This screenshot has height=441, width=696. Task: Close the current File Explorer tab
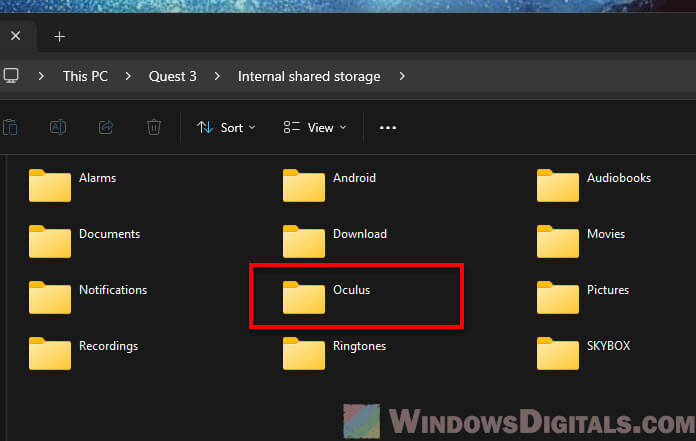[16, 35]
